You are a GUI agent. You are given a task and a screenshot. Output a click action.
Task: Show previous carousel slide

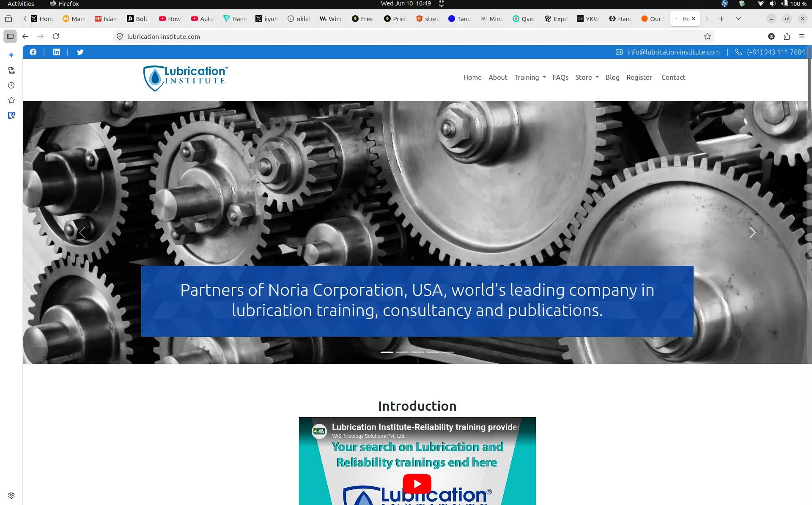pyautogui.click(x=82, y=232)
